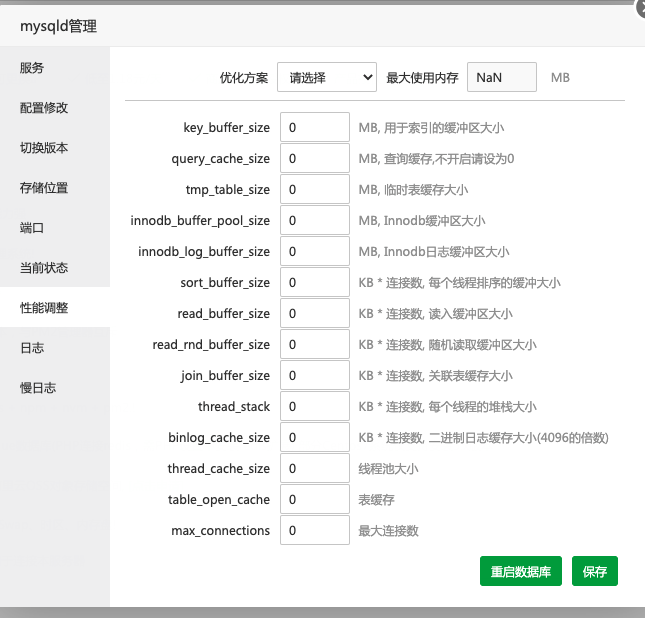Click the innodb_log_buffer_size input box
This screenshot has width=645, height=618.
[315, 251]
